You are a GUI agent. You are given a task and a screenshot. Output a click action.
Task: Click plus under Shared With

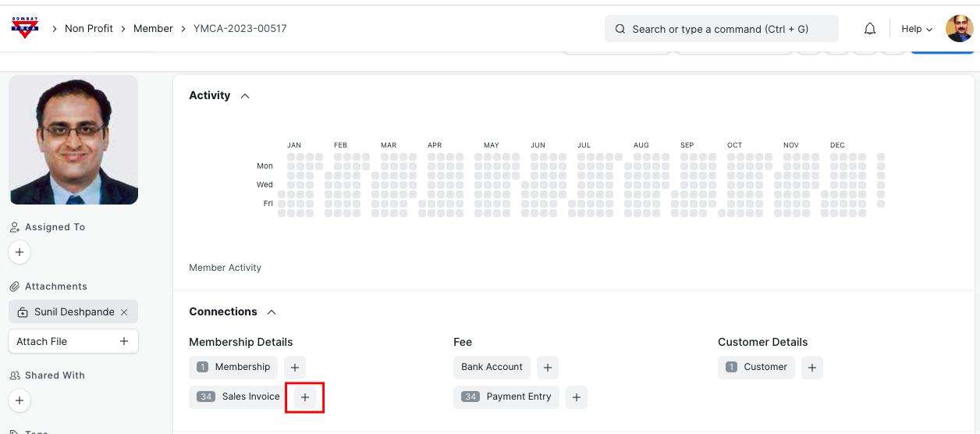click(20, 401)
